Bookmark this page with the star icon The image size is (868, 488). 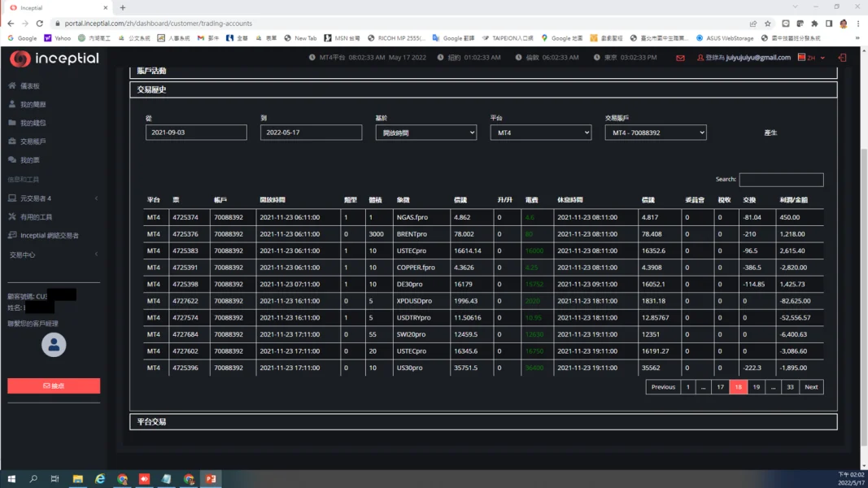click(x=767, y=24)
